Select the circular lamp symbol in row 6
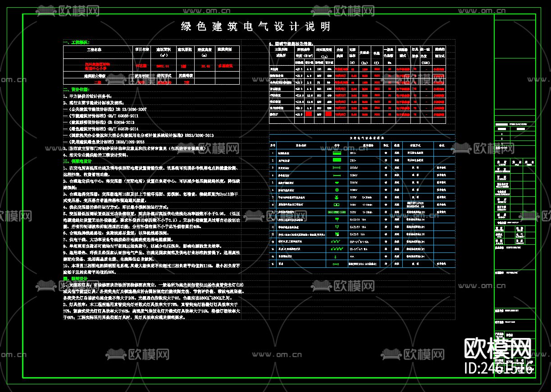551x392 pixels. [x=337, y=190]
